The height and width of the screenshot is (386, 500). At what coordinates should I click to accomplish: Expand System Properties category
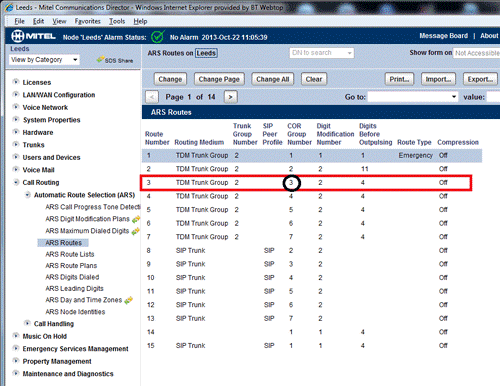pyautogui.click(x=15, y=119)
